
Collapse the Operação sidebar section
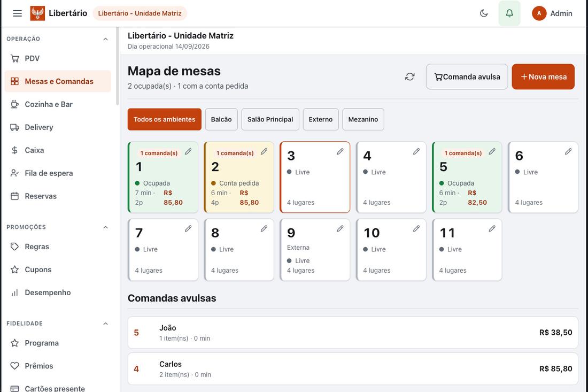tap(106, 39)
